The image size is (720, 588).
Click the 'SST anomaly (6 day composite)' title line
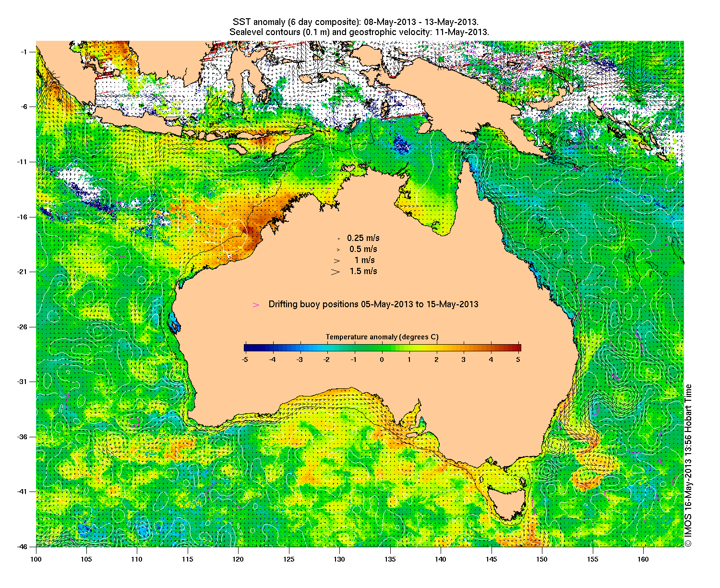[x=355, y=22]
